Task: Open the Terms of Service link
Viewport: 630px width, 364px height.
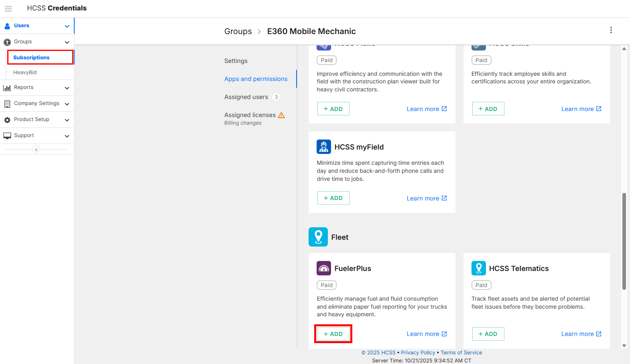Action: click(x=461, y=352)
